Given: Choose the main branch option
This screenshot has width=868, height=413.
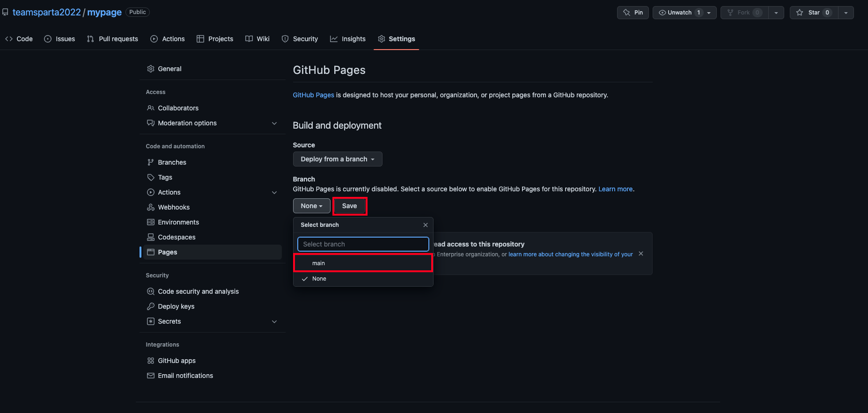Looking at the screenshot, I should pos(363,263).
